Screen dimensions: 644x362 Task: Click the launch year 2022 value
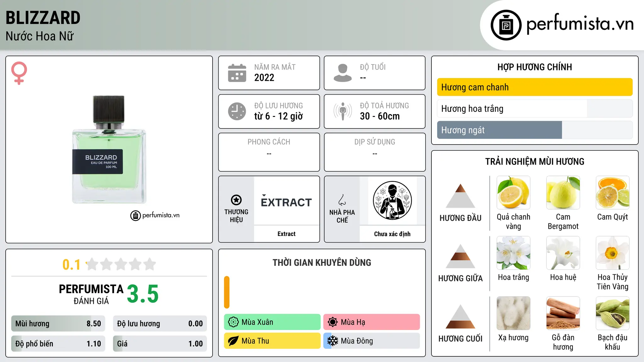click(x=264, y=78)
